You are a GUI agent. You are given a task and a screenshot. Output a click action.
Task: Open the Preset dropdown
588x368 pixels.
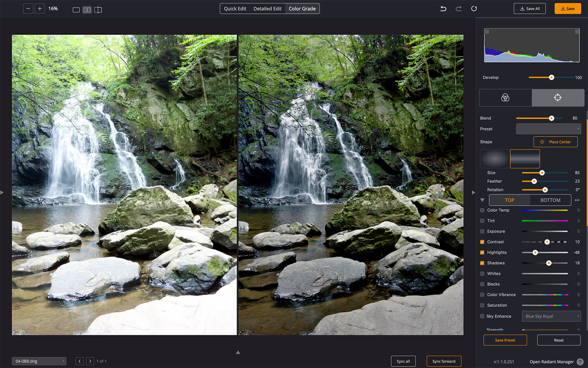click(x=548, y=129)
